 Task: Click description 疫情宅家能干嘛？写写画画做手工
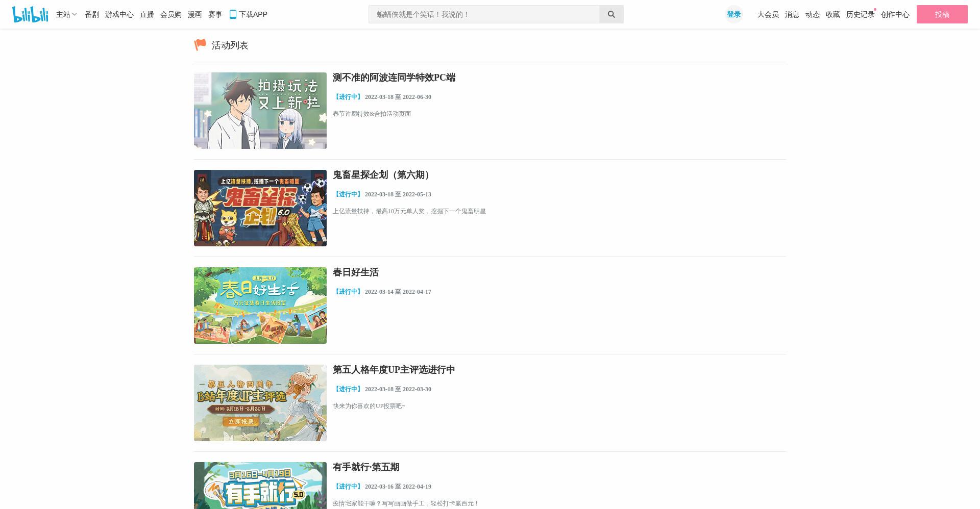(406, 503)
